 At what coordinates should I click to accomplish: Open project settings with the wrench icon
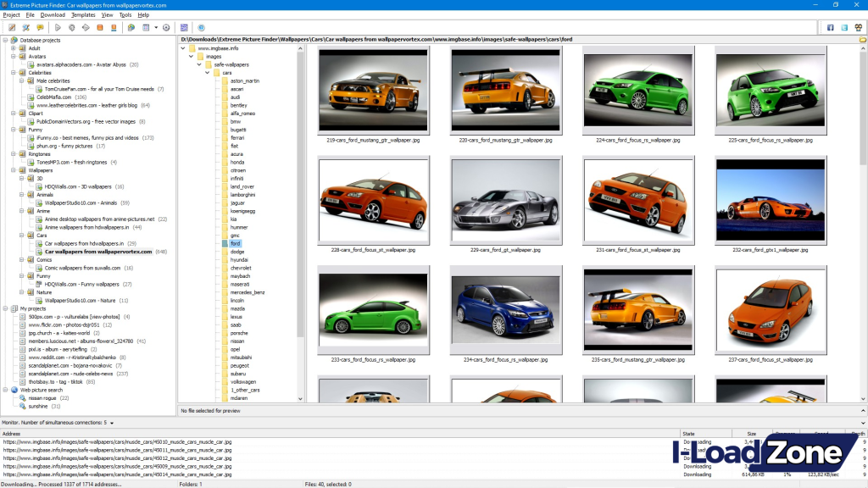click(25, 26)
